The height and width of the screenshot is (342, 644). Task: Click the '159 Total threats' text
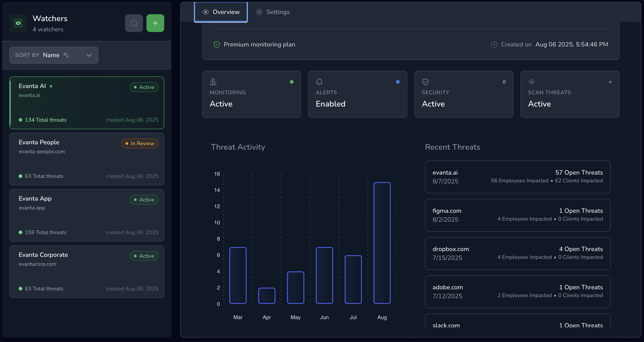pyautogui.click(x=46, y=232)
